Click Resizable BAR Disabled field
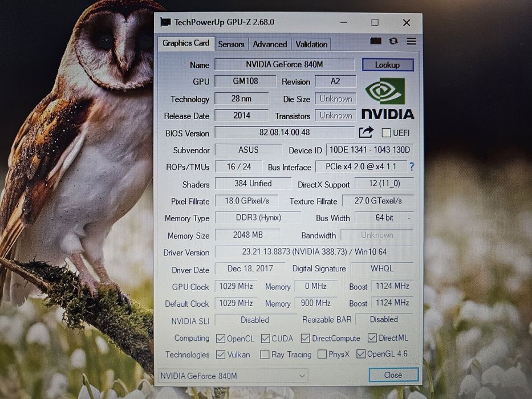Screen dimensions: 532x399 coord(384,320)
